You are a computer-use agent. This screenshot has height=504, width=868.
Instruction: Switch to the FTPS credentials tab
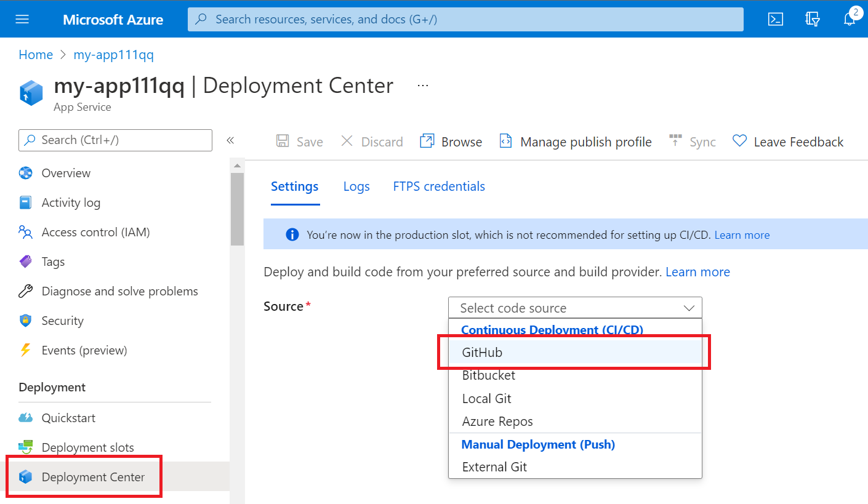pyautogui.click(x=439, y=186)
